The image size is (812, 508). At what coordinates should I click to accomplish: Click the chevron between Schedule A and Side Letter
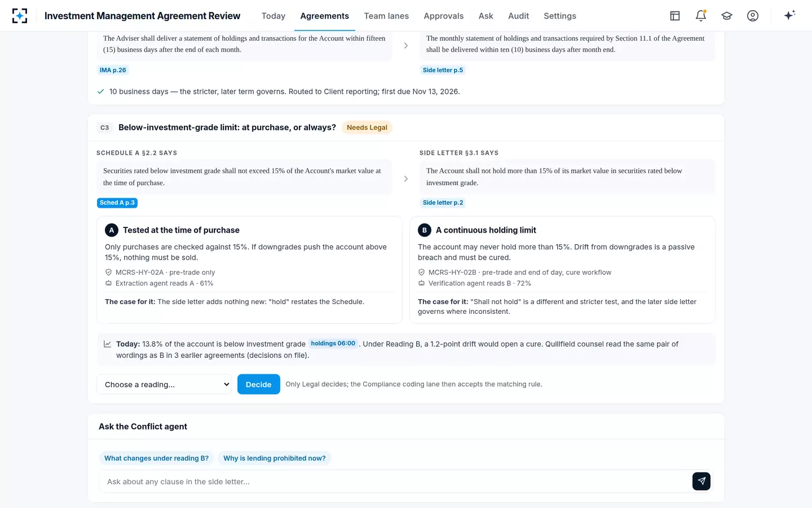tap(406, 179)
